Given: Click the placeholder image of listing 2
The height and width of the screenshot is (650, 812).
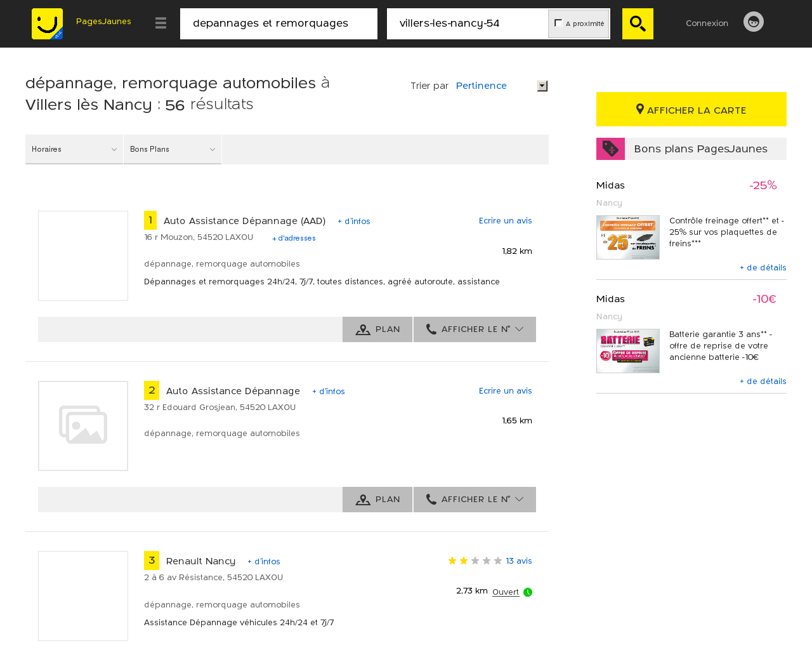Looking at the screenshot, I should pyautogui.click(x=83, y=426).
